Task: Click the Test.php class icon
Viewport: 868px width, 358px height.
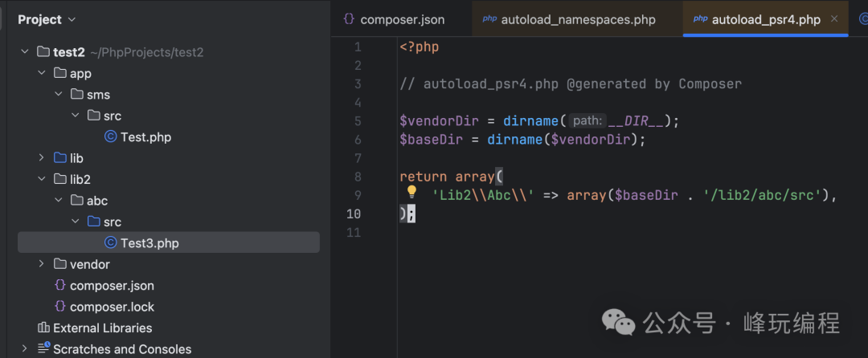Action: point(111,137)
